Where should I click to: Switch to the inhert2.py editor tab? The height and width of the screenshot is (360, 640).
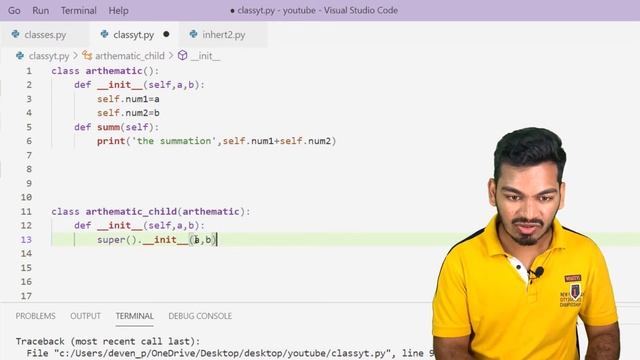223,35
